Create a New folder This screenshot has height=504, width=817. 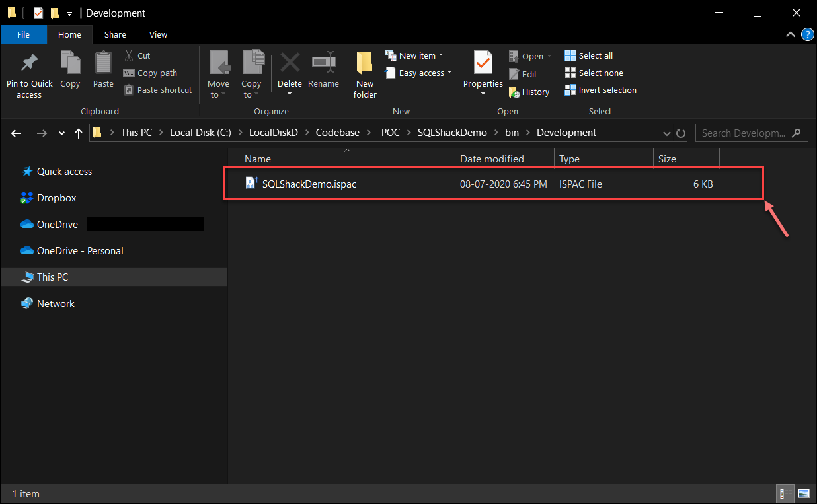tap(365, 74)
